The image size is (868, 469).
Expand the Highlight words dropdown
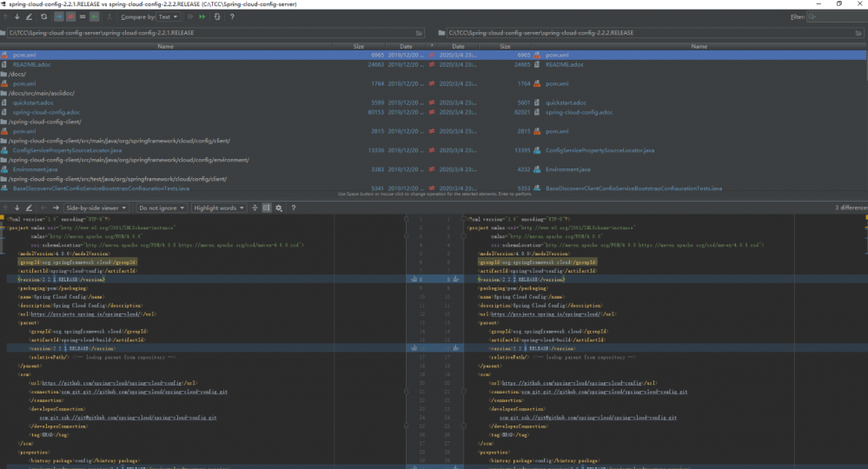[219, 208]
